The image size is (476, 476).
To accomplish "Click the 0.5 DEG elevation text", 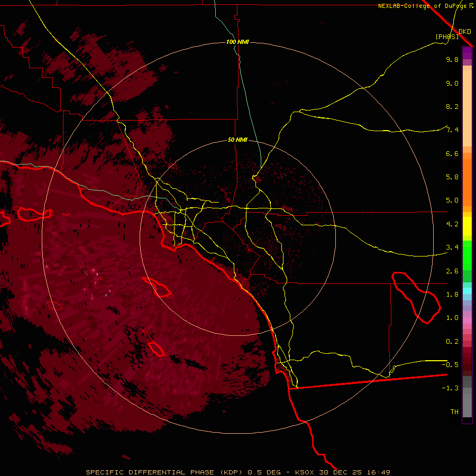I will (265, 472).
